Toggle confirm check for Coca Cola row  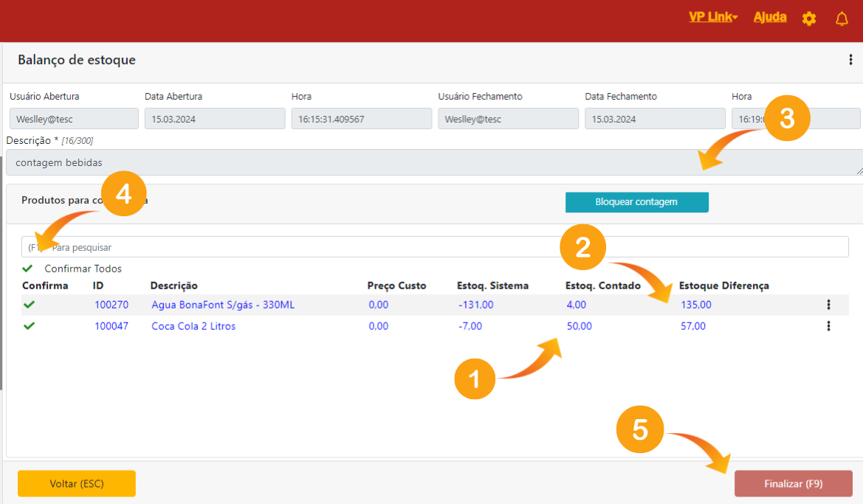click(x=29, y=326)
